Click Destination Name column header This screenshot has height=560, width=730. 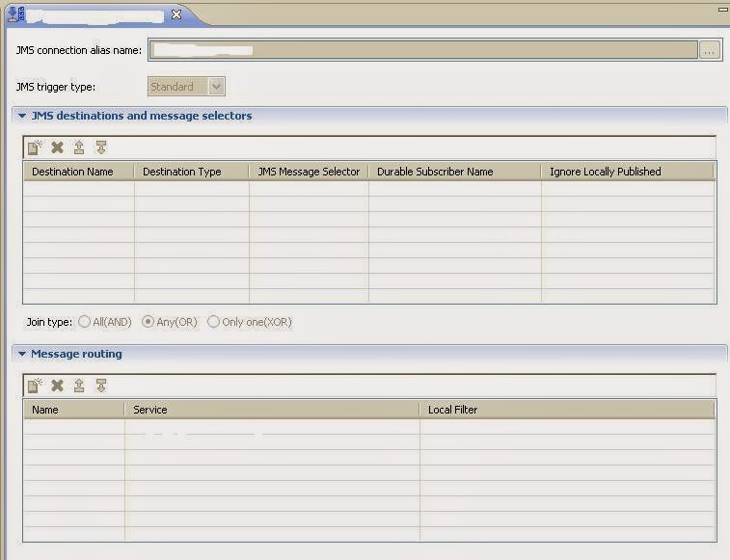click(x=79, y=172)
